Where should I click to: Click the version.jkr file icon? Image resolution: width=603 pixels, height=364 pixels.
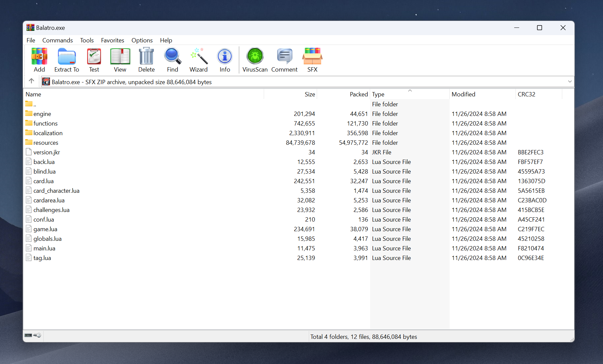(29, 152)
